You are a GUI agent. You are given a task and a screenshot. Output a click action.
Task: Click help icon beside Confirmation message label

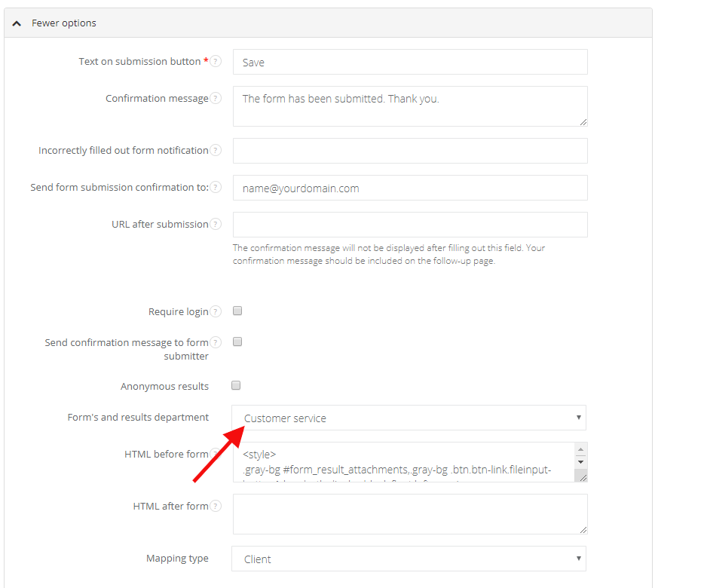click(x=216, y=99)
